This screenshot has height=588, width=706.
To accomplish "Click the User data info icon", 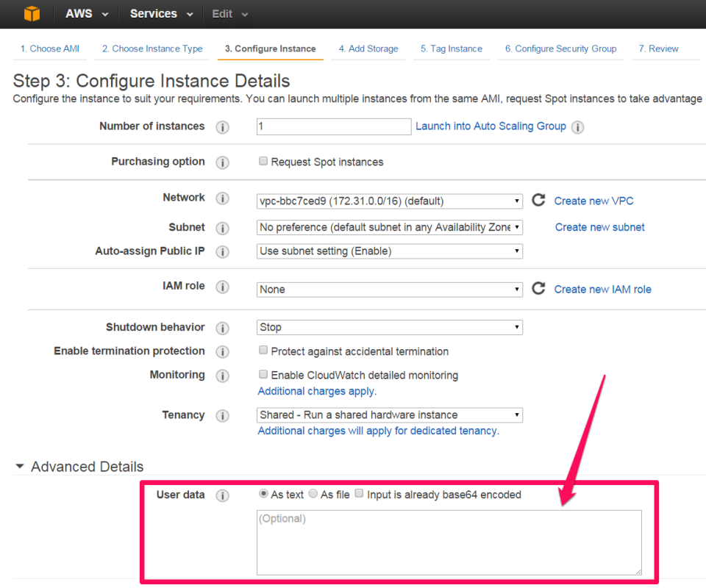I will click(222, 496).
